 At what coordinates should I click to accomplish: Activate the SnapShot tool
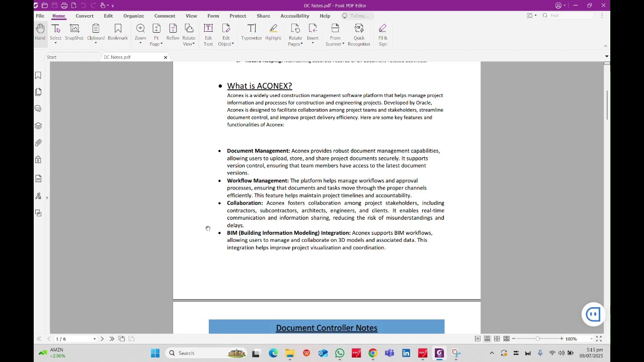coord(74,32)
